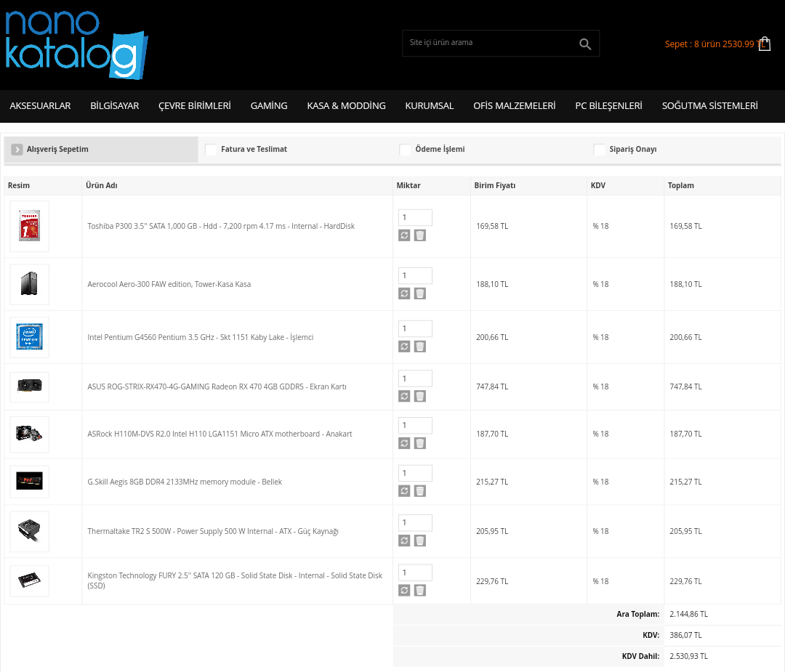Delete Intel Pentium G4560 from cart

point(420,347)
